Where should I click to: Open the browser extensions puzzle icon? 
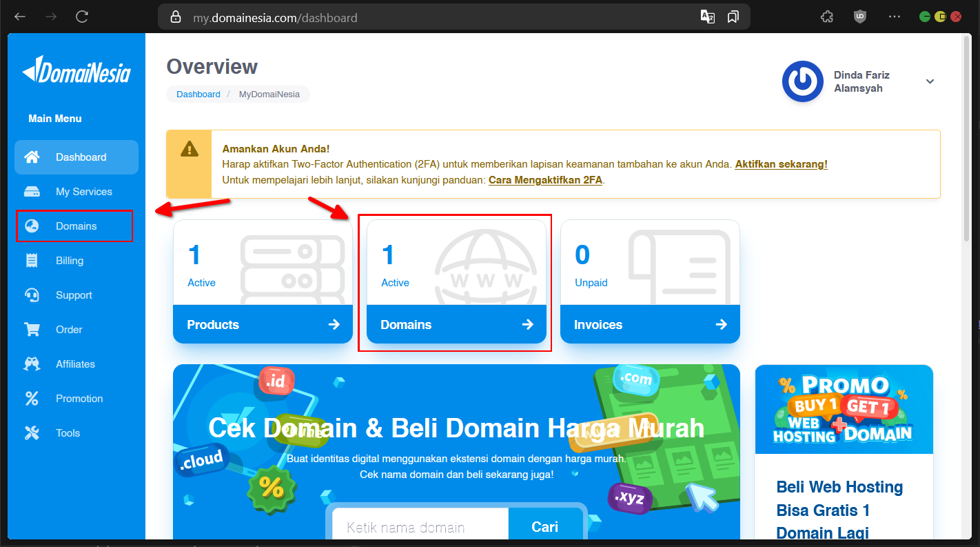pyautogui.click(x=827, y=17)
